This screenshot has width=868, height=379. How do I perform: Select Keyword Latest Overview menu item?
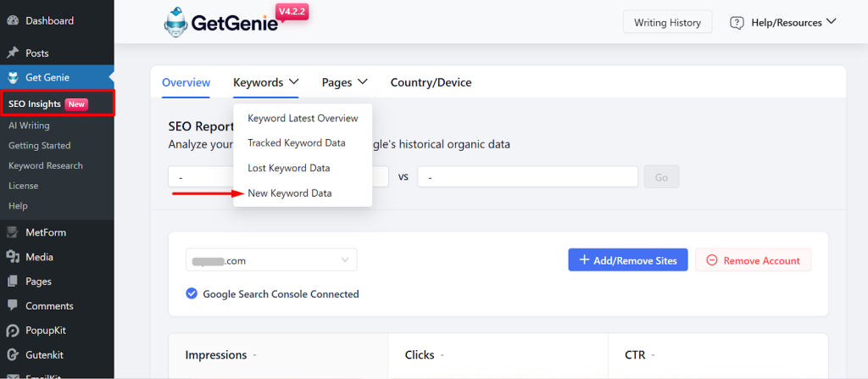(303, 118)
